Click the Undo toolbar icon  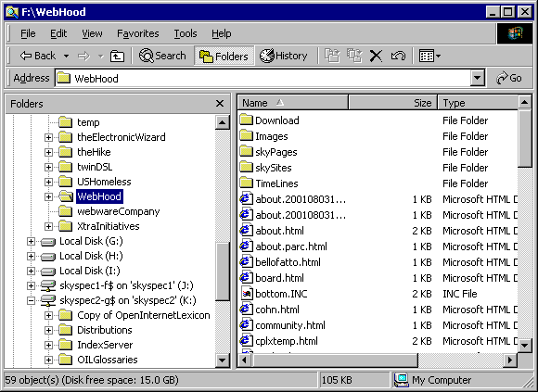click(x=398, y=56)
